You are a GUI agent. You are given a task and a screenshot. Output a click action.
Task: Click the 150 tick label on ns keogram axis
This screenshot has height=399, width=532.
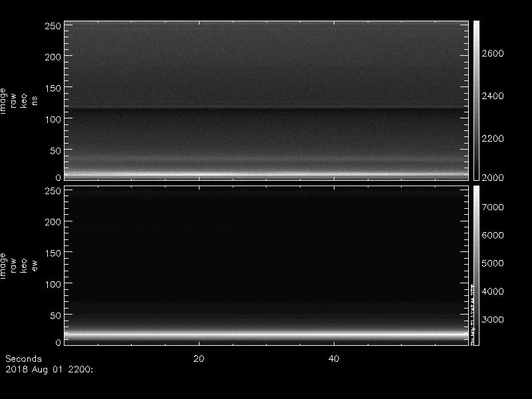coord(53,88)
